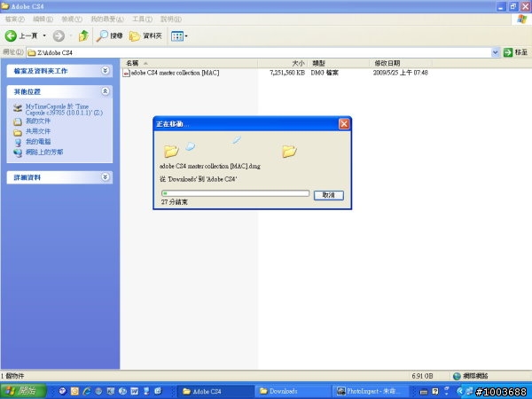This screenshot has width=532, height=399.
Task: Sort by the 大小 Size column header
Action: pos(282,63)
